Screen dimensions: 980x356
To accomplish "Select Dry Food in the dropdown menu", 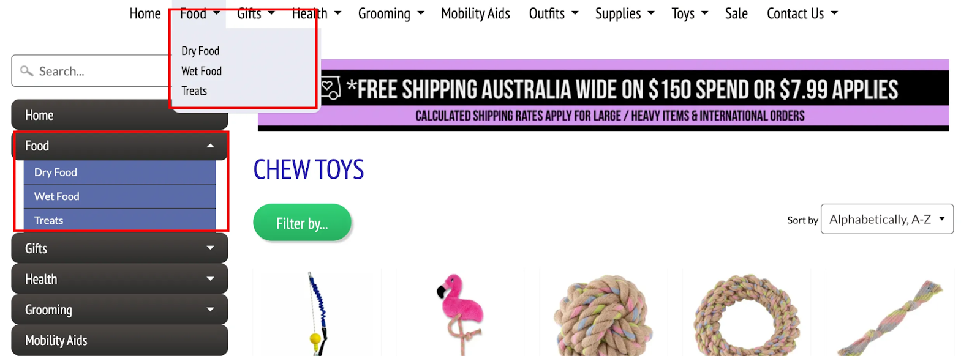I will pos(200,51).
